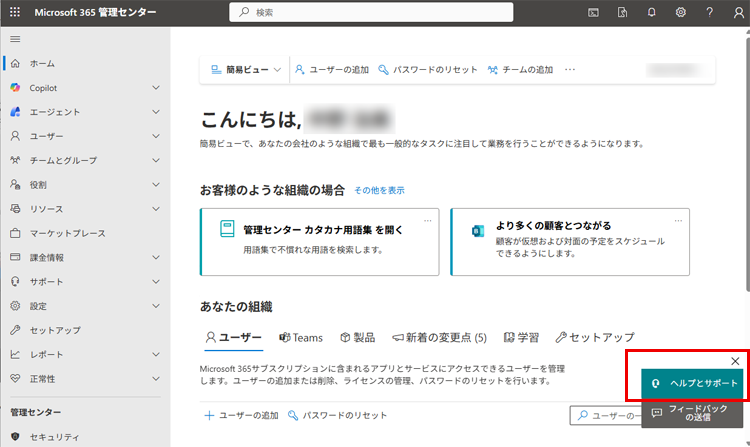Open the account profile icon
The width and height of the screenshot is (750, 447).
739,12
